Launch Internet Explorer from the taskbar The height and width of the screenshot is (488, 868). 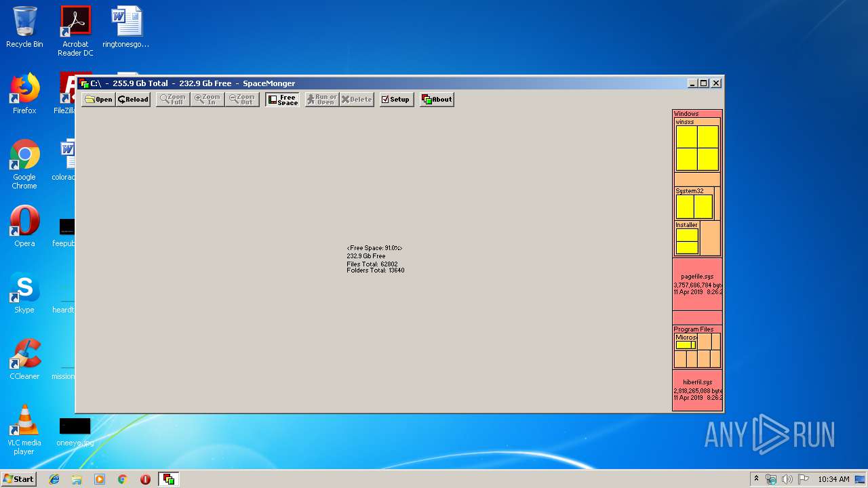coord(54,479)
